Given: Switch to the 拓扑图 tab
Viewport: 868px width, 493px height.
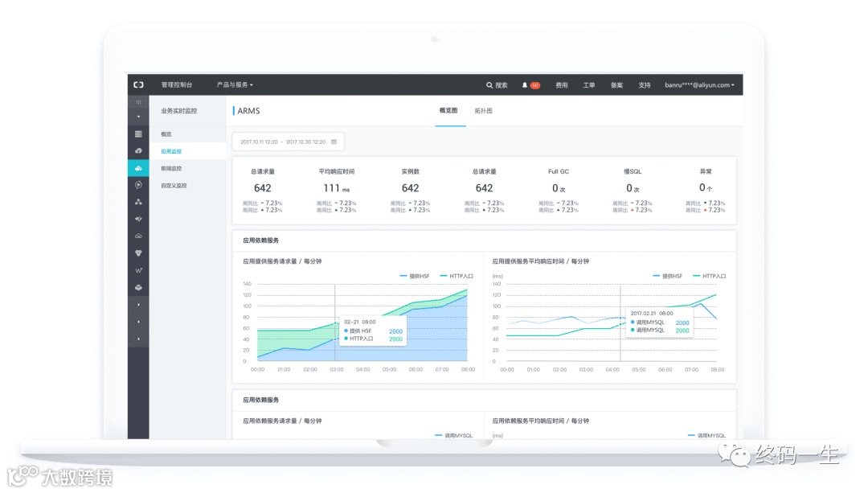Looking at the screenshot, I should [483, 111].
